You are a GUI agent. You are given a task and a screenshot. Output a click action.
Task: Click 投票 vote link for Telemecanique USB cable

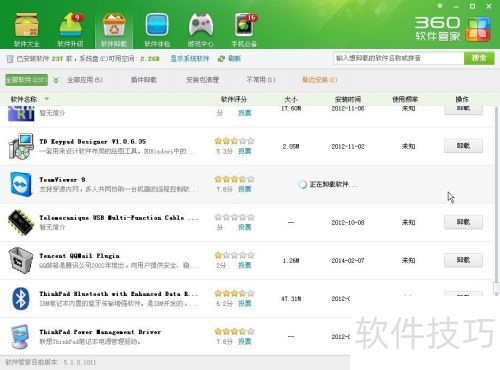pos(244,227)
